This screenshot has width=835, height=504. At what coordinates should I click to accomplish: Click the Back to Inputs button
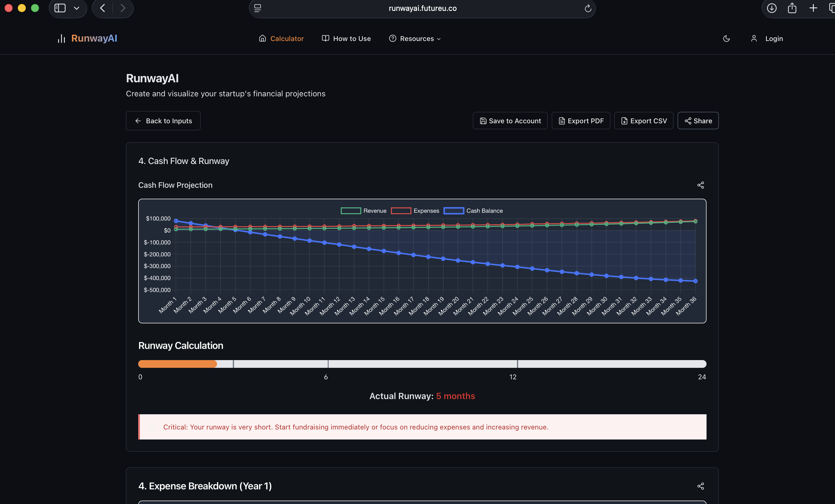tap(163, 121)
